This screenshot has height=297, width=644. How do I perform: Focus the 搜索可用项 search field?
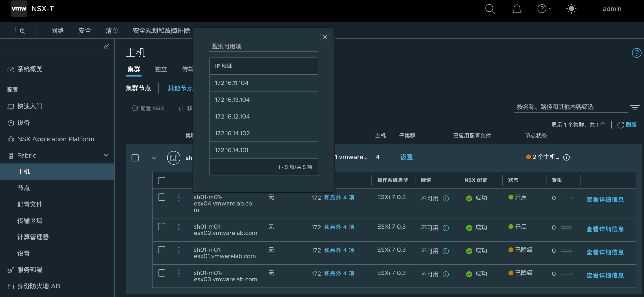point(263,46)
